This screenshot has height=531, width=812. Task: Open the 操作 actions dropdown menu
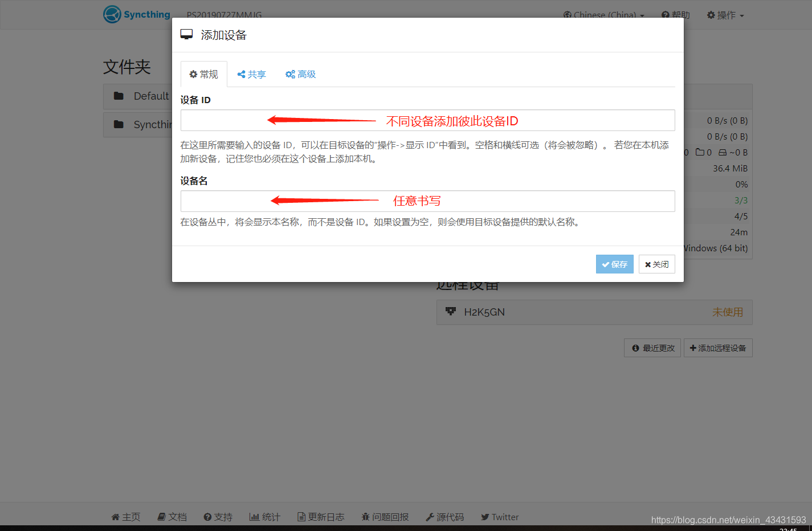coord(725,15)
